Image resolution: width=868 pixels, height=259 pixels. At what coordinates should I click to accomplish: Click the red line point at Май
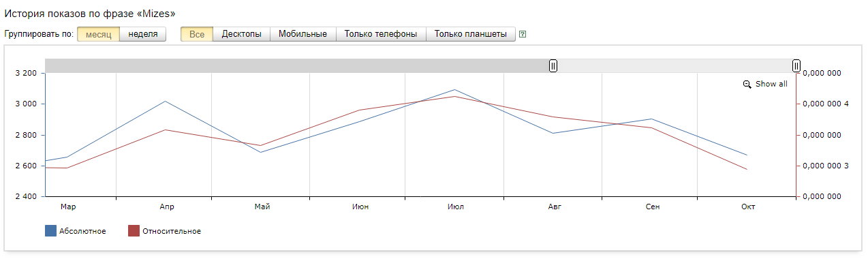262,145
